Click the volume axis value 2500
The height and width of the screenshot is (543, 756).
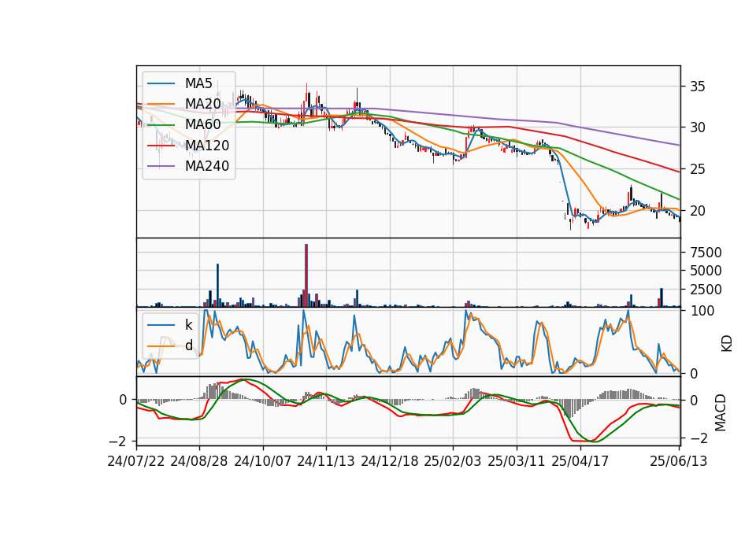706,290
